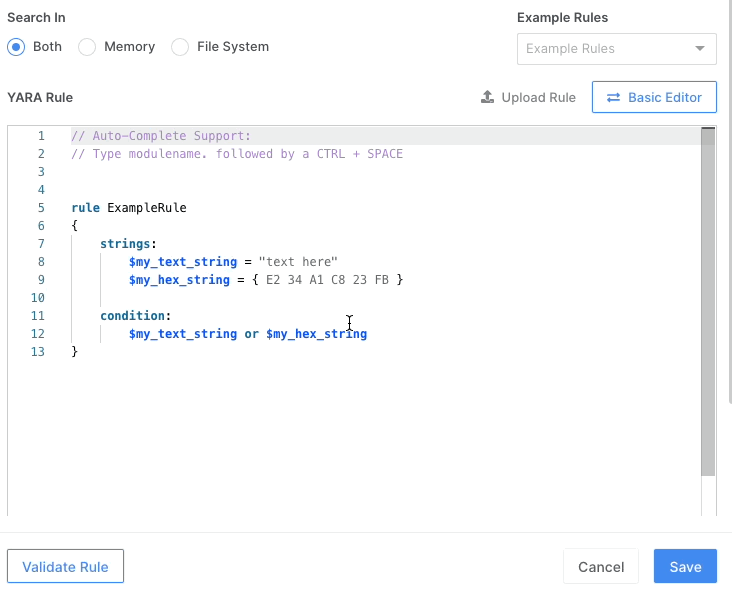Save the YARA rule
The width and height of the screenshot is (732, 596).
click(x=685, y=566)
